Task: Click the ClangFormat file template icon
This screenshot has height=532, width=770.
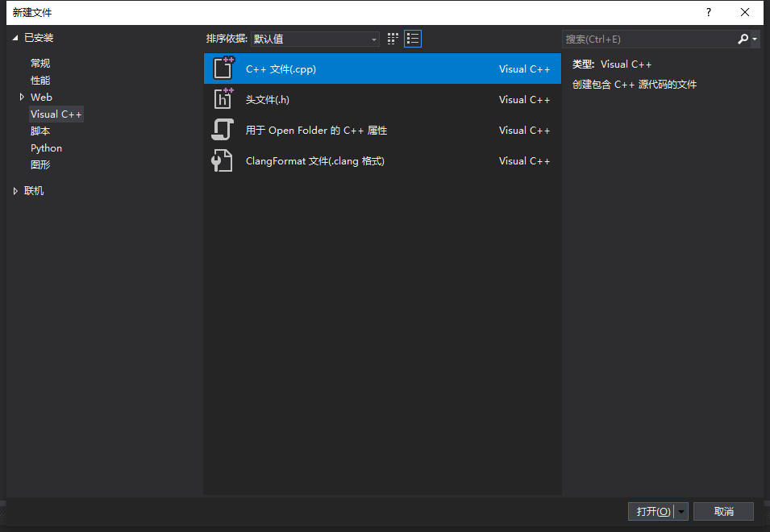Action: (222, 160)
